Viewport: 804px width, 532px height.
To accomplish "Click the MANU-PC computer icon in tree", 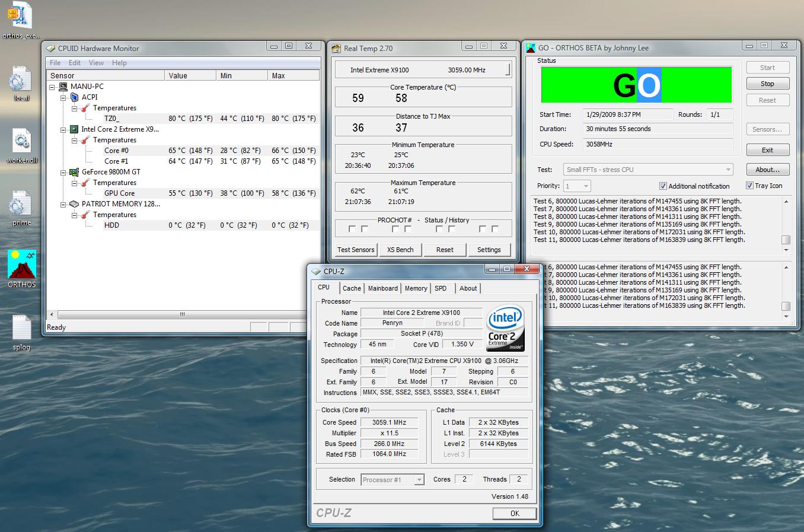I will point(63,87).
